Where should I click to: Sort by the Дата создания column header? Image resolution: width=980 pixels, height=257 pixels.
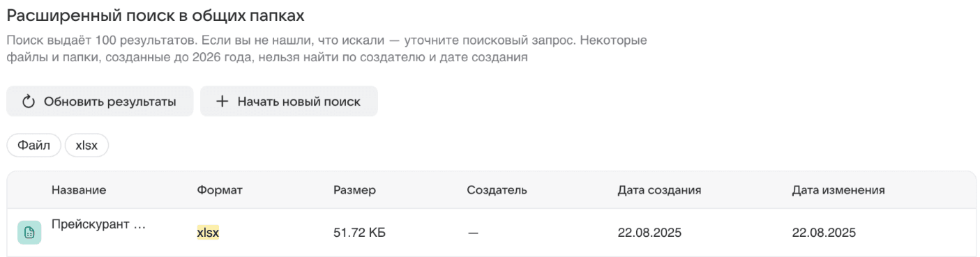[x=659, y=189]
